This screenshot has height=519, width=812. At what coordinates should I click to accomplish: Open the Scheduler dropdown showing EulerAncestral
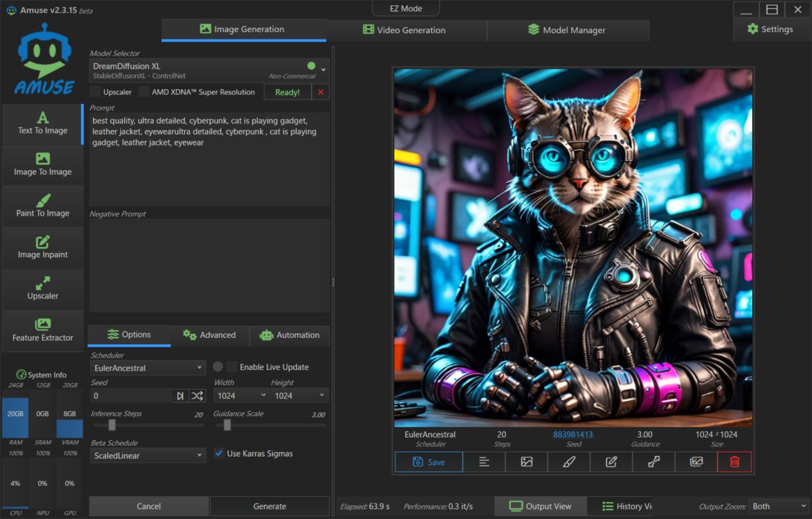(x=148, y=368)
